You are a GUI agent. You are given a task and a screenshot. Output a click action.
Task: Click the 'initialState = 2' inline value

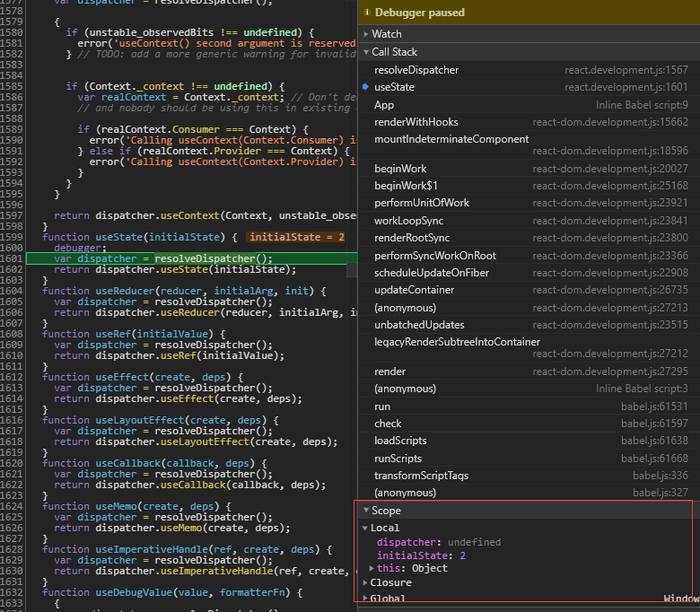pyautogui.click(x=296, y=237)
